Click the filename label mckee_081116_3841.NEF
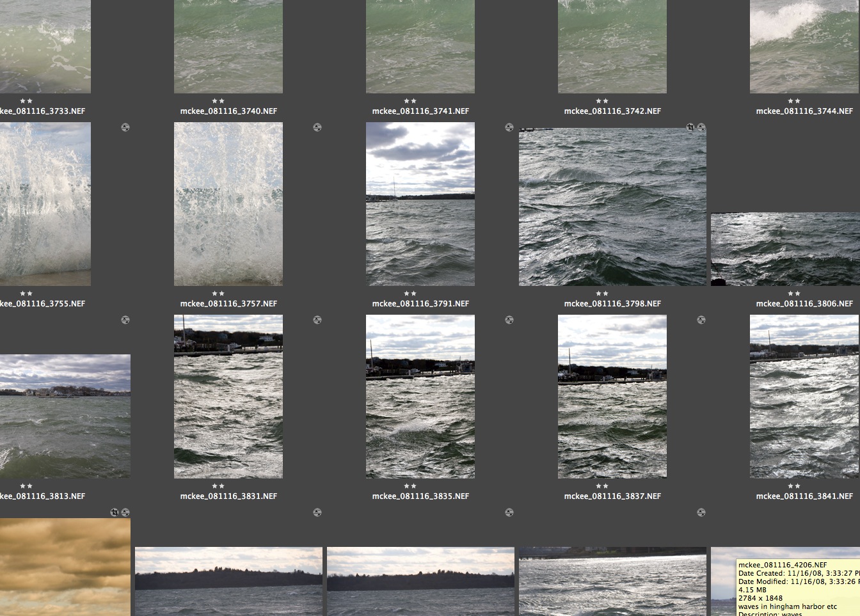 coord(804,496)
